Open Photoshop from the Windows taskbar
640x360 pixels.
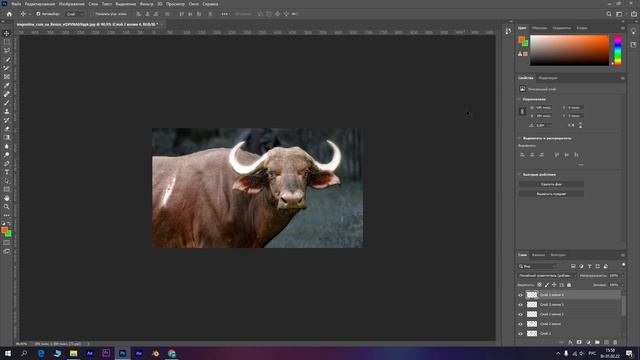coord(122,353)
